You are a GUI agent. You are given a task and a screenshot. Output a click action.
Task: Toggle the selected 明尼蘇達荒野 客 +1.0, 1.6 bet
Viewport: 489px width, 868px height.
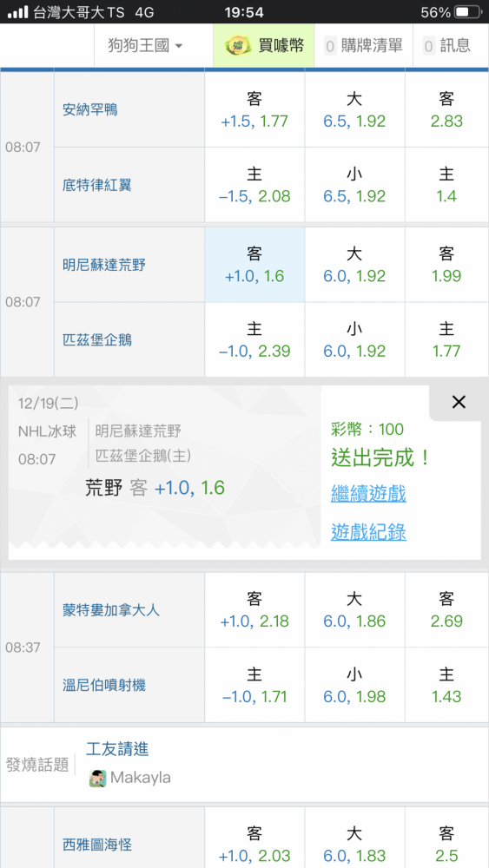point(254,265)
